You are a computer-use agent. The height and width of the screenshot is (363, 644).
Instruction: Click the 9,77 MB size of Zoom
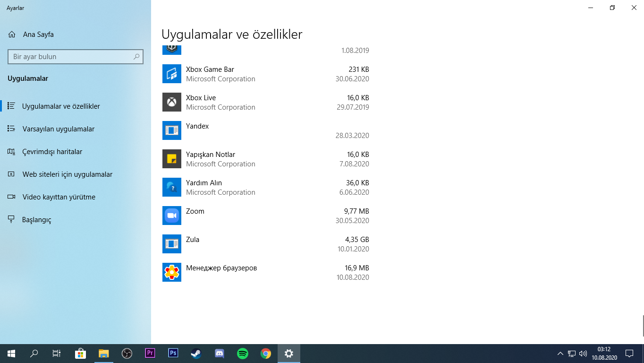point(356,211)
